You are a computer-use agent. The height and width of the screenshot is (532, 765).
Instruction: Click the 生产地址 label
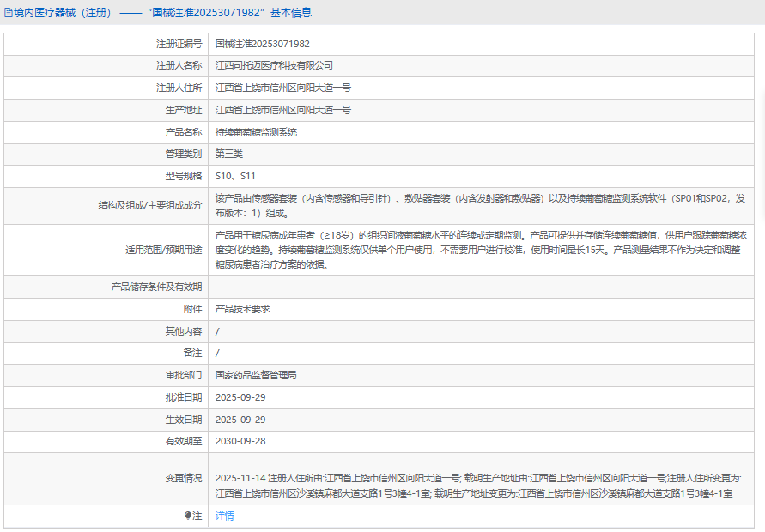184,110
